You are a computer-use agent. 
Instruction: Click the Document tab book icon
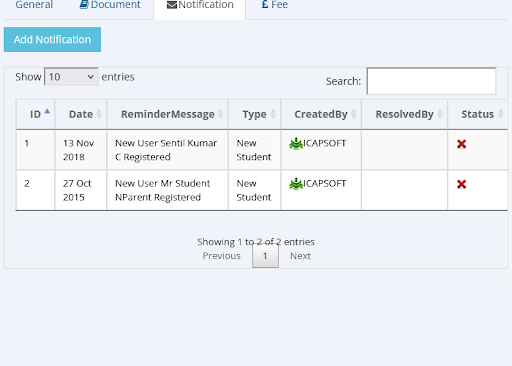84,5
